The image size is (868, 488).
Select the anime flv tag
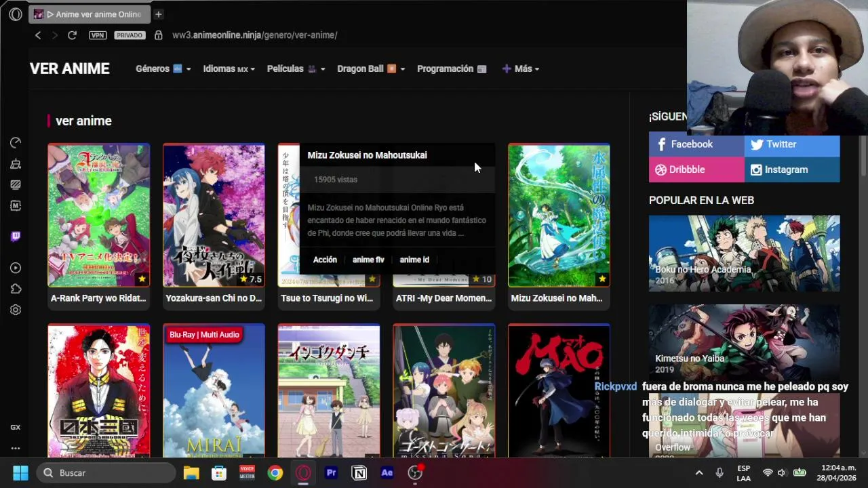[368, 260]
